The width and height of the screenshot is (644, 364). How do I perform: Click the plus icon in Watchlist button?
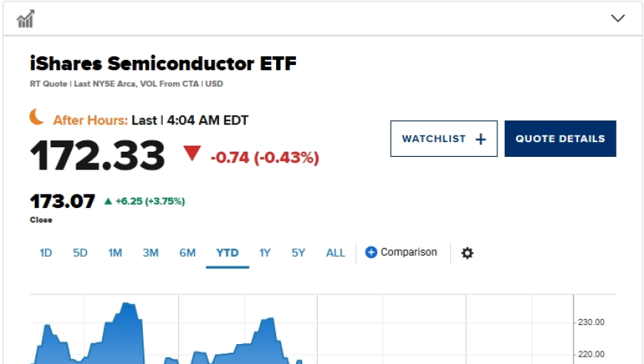(x=480, y=139)
